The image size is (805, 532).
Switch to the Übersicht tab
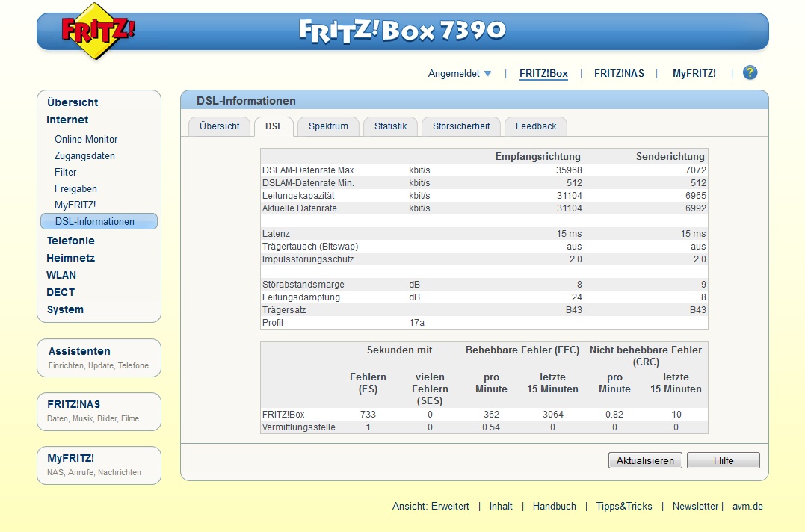click(219, 126)
